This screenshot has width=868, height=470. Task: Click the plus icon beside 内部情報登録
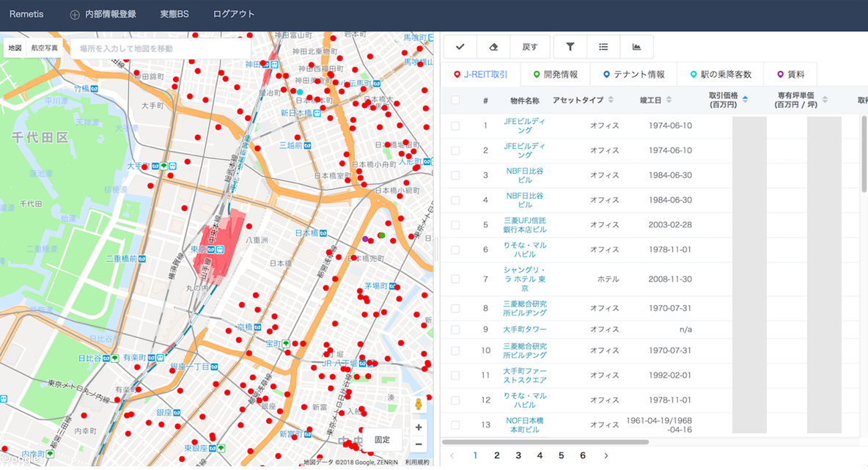[75, 15]
